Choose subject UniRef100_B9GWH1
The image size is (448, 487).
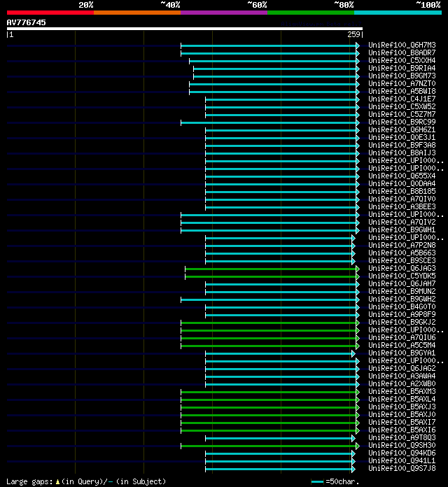pos(402,230)
